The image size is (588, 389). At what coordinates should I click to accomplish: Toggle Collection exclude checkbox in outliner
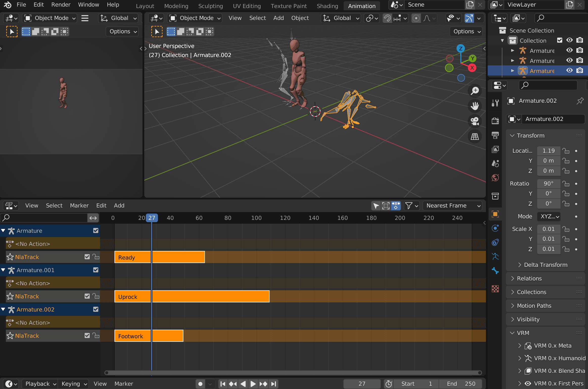(x=560, y=40)
